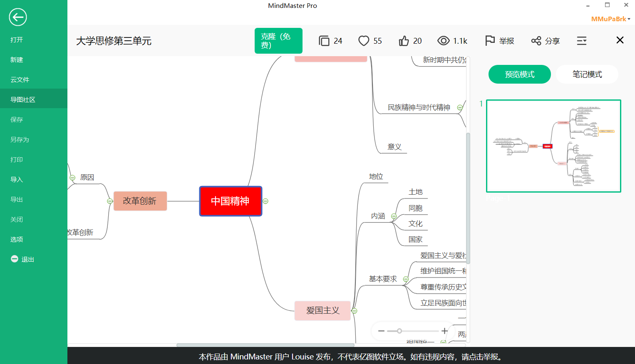This screenshot has width=635, height=364.
Task: Click the 举报 report label
Action: [506, 41]
